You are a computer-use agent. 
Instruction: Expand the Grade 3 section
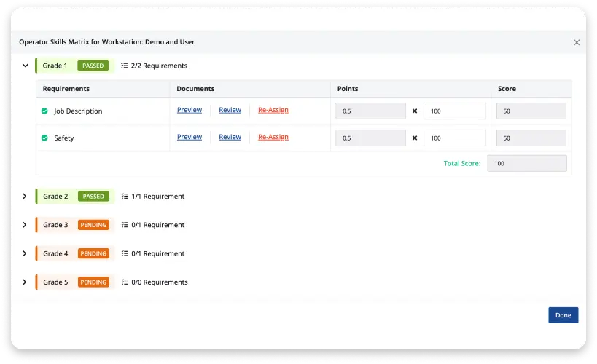pos(25,225)
